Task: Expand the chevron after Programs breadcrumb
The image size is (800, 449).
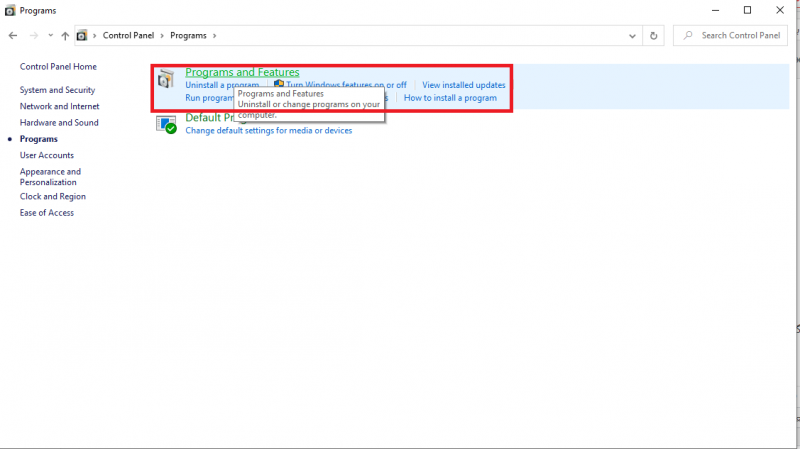Action: pos(213,35)
